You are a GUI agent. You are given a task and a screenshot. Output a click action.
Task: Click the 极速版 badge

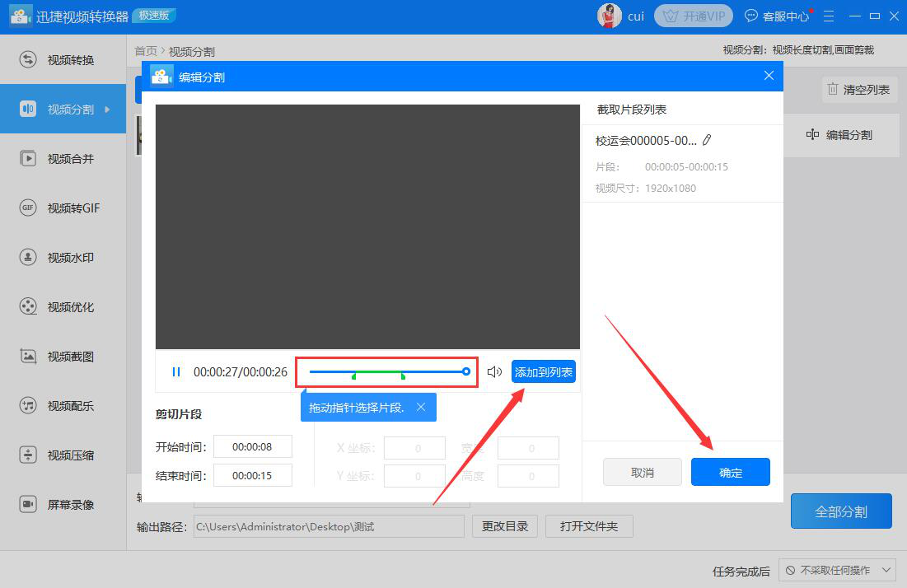click(x=154, y=15)
